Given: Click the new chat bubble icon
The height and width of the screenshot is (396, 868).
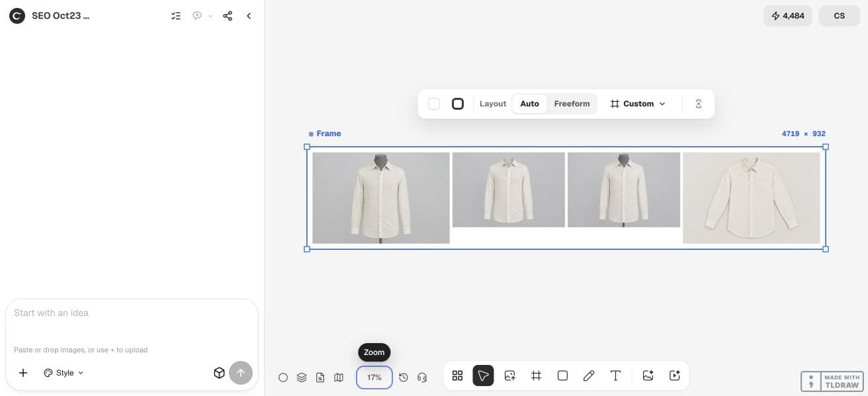Looking at the screenshot, I should click(x=197, y=16).
